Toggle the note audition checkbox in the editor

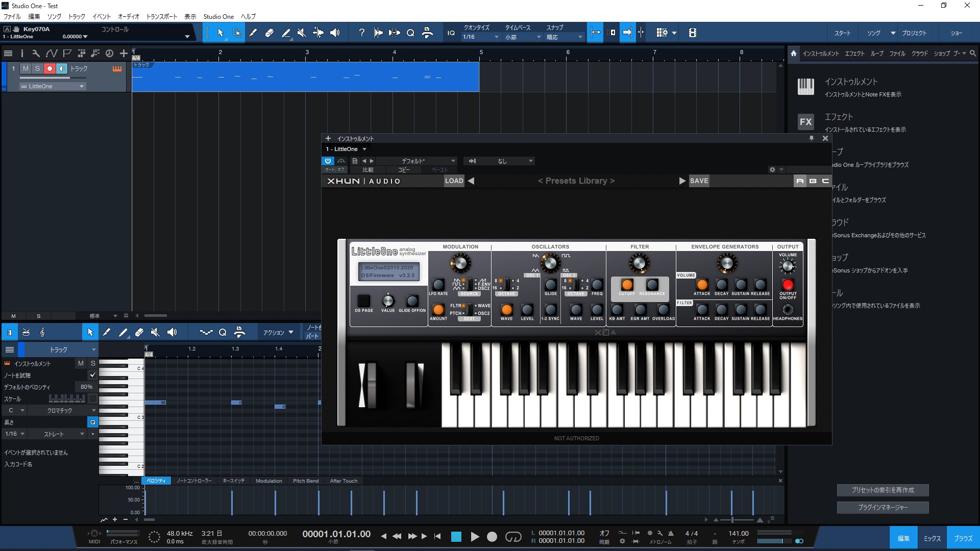coord(92,375)
